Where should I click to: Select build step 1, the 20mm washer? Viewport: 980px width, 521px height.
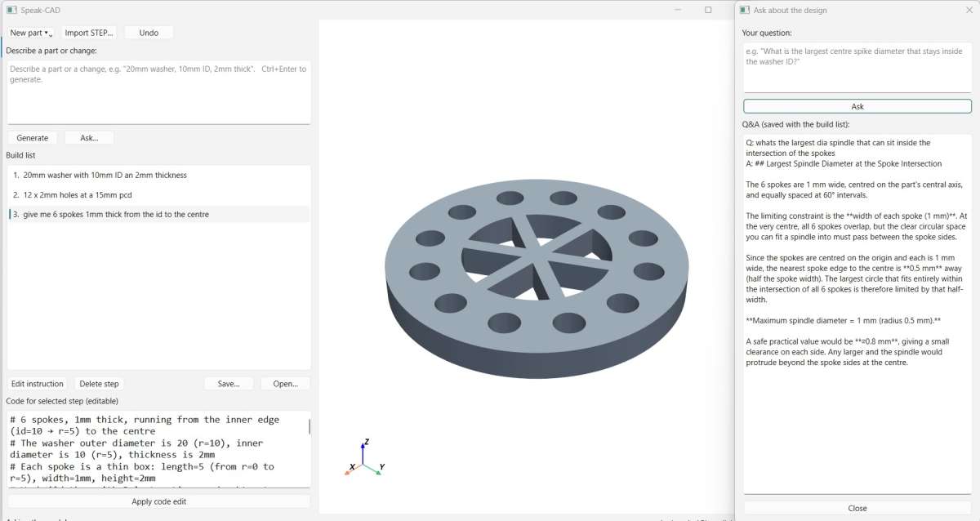point(158,175)
